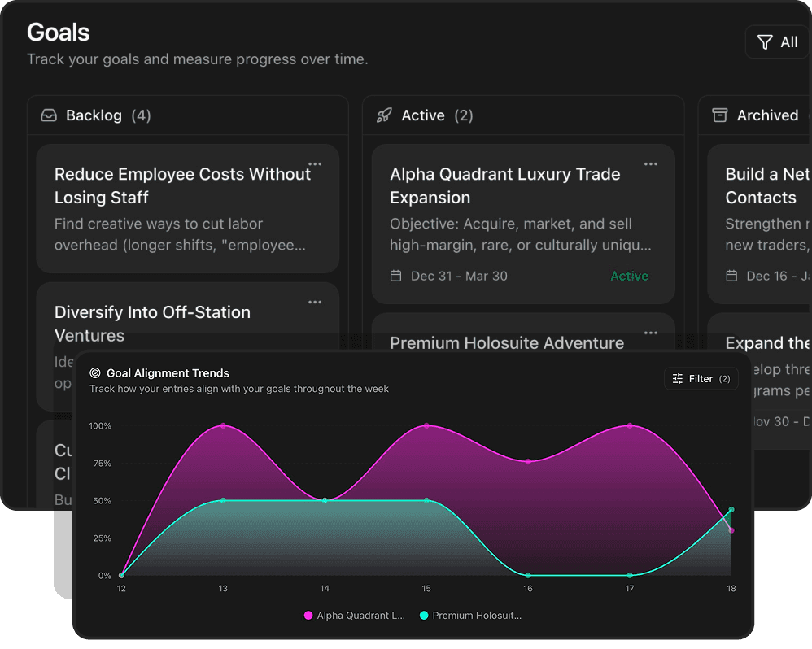The image size is (812, 649).
Task: Click the Active column rocket icon
Action: (x=384, y=115)
